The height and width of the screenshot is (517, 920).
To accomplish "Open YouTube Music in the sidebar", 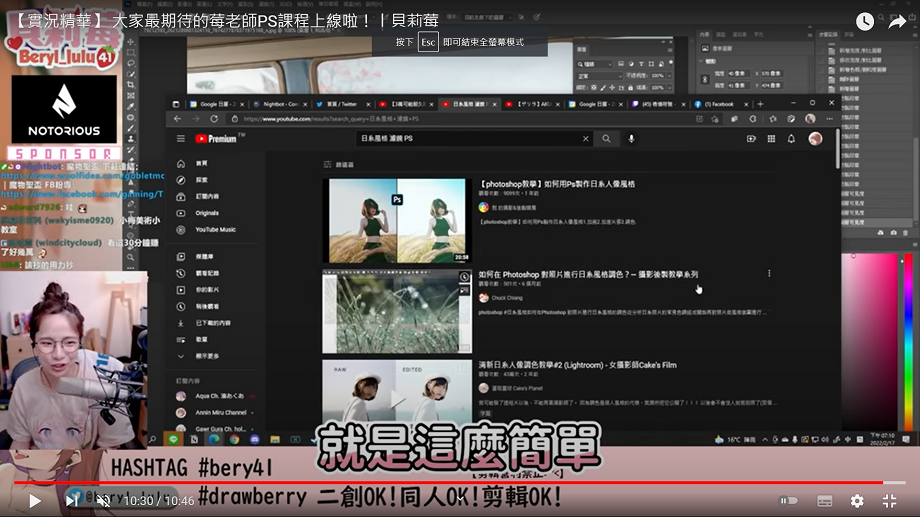I will (207, 229).
